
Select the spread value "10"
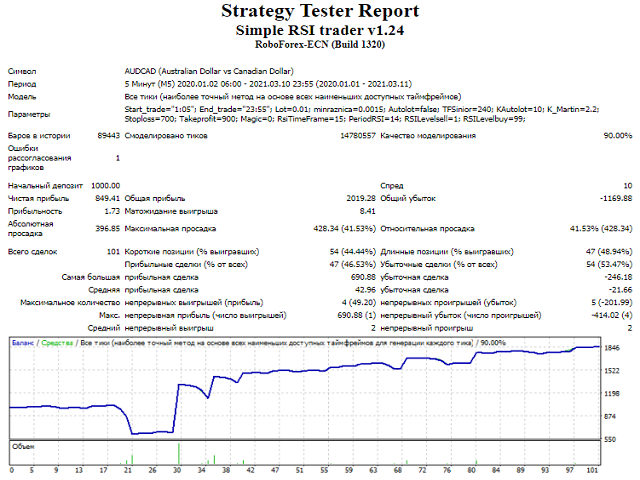pyautogui.click(x=628, y=186)
